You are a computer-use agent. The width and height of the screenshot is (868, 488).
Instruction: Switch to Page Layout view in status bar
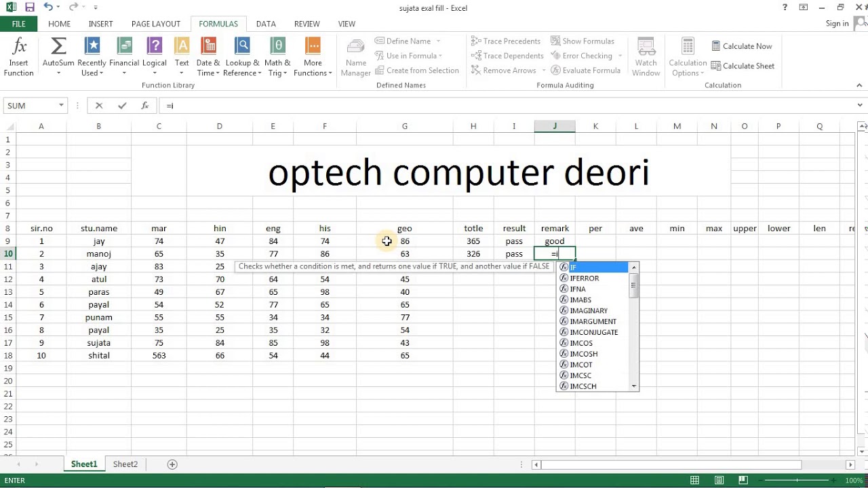719,481
